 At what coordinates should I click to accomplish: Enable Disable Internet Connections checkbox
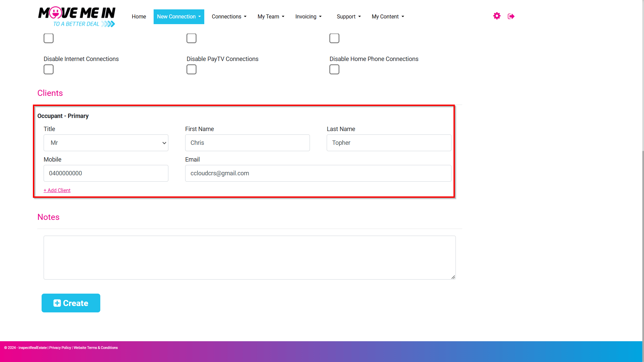click(49, 69)
